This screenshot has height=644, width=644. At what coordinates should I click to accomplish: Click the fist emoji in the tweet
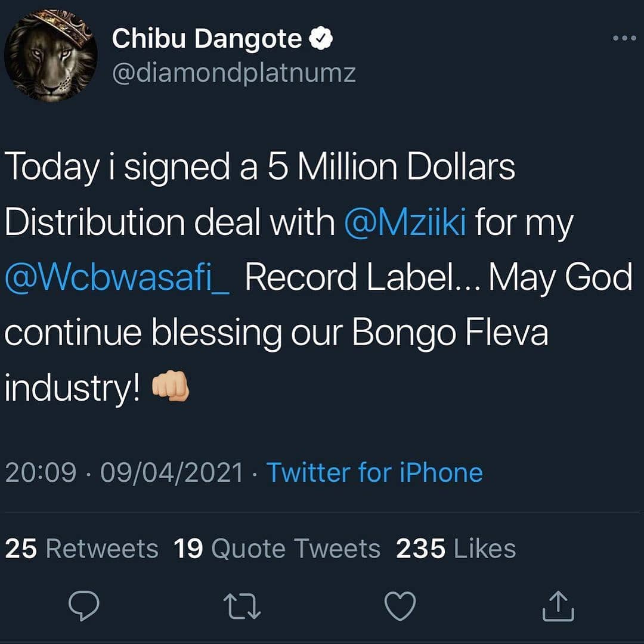(x=171, y=388)
